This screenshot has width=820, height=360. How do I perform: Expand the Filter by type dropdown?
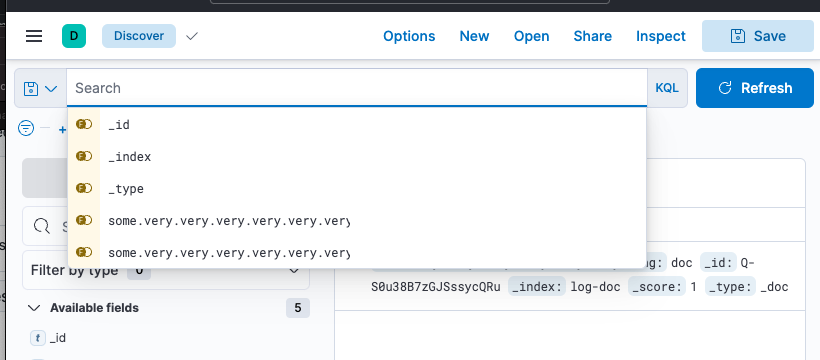coord(166,270)
